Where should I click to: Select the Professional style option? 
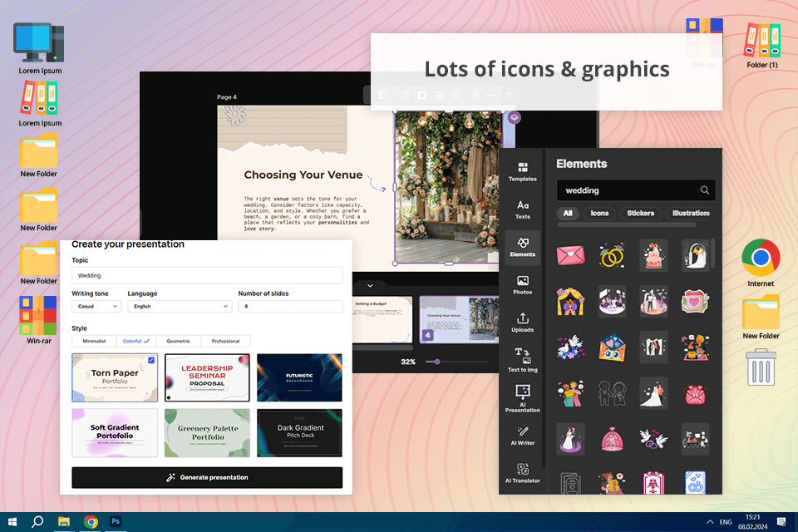point(225,341)
